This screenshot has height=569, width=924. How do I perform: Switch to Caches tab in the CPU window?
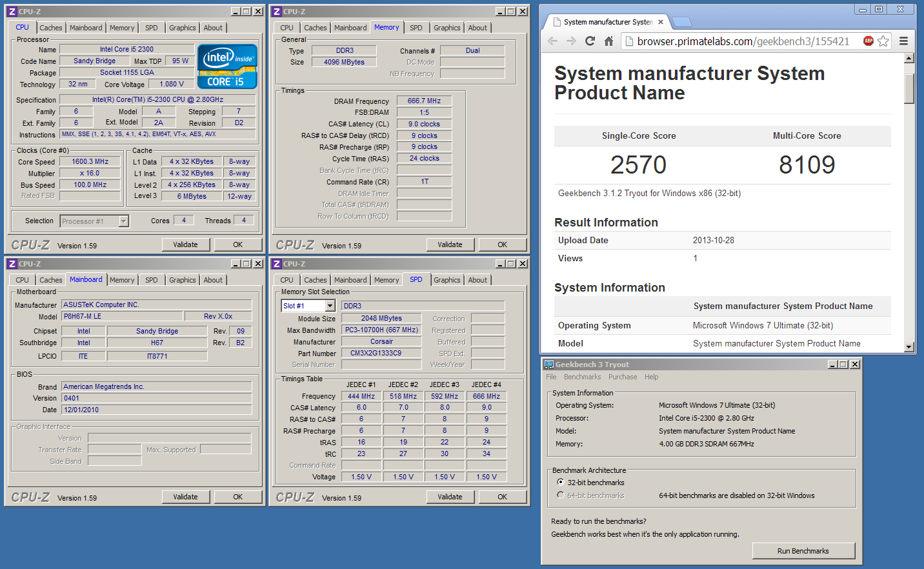[x=51, y=28]
